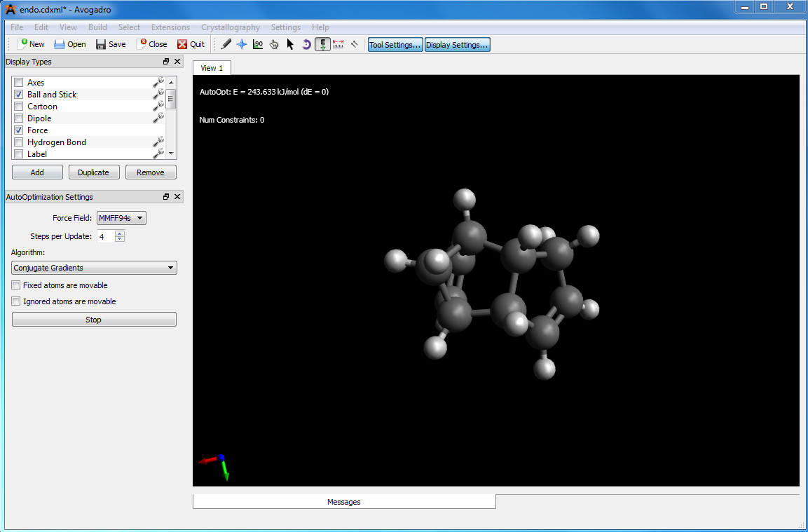Select the Measure ruler tool
Viewport: 808px width, 532px height.
[x=338, y=44]
